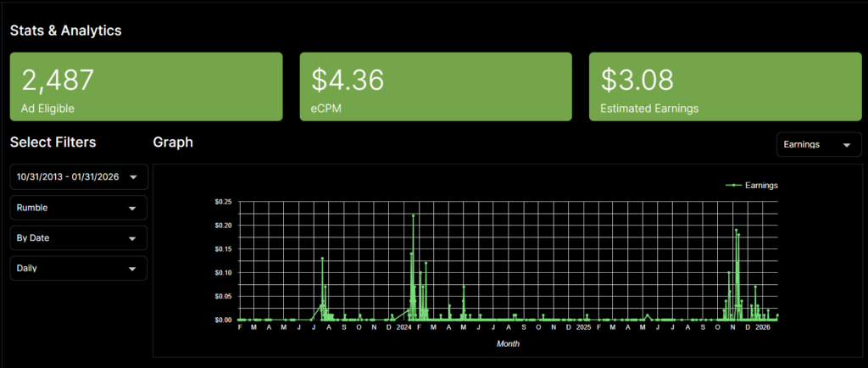This screenshot has width=868, height=368.
Task: Click the Estimated Earnings $3.08 card
Action: click(726, 86)
